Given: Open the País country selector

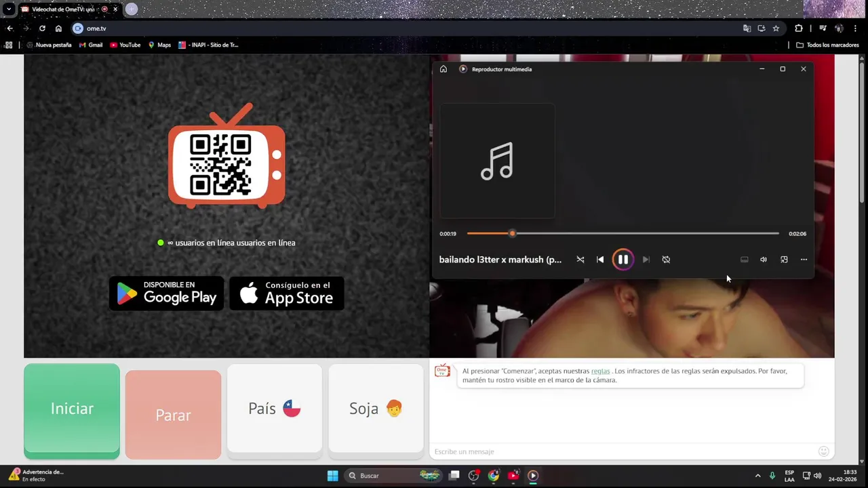Looking at the screenshot, I should [x=275, y=408].
